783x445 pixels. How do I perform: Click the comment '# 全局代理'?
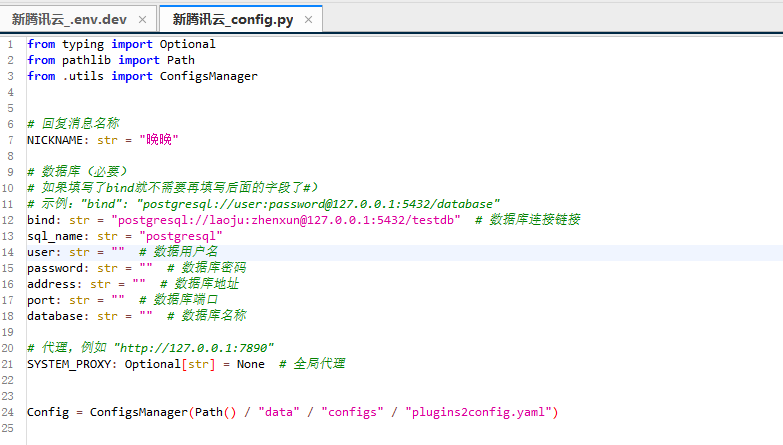click(x=312, y=364)
